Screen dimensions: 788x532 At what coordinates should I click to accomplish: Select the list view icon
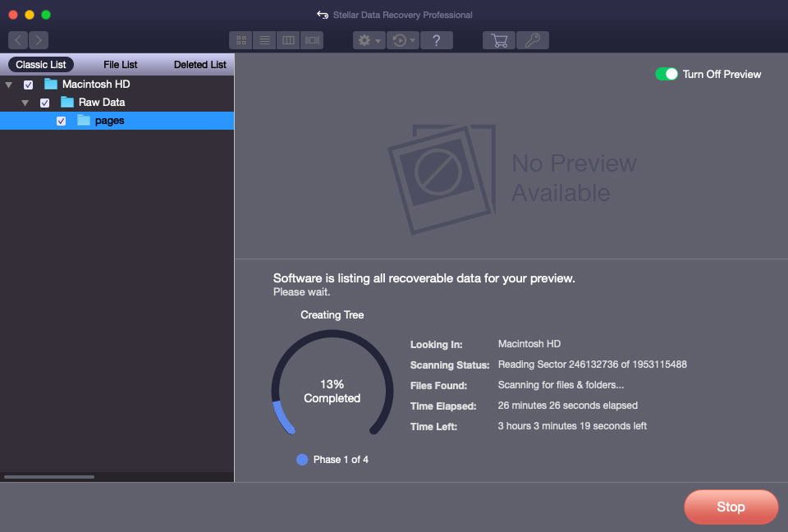point(264,39)
